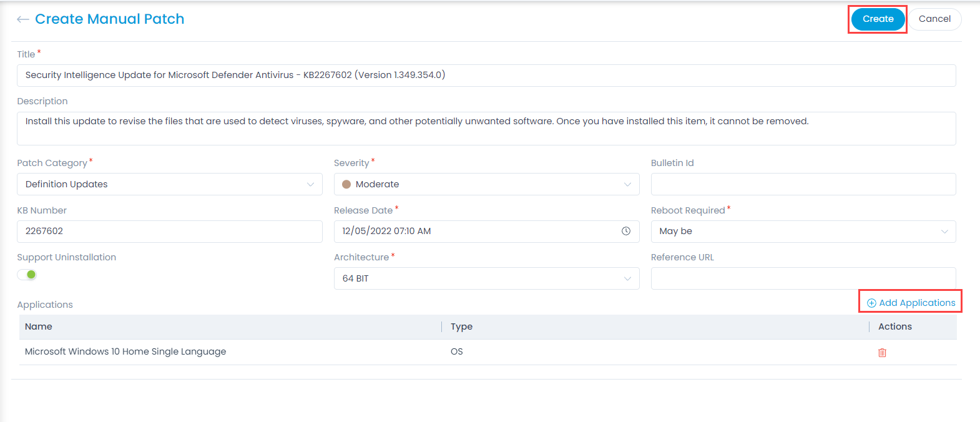This screenshot has width=980, height=422.
Task: Delete the Microsoft Windows 10 Home application row
Action: [882, 353]
